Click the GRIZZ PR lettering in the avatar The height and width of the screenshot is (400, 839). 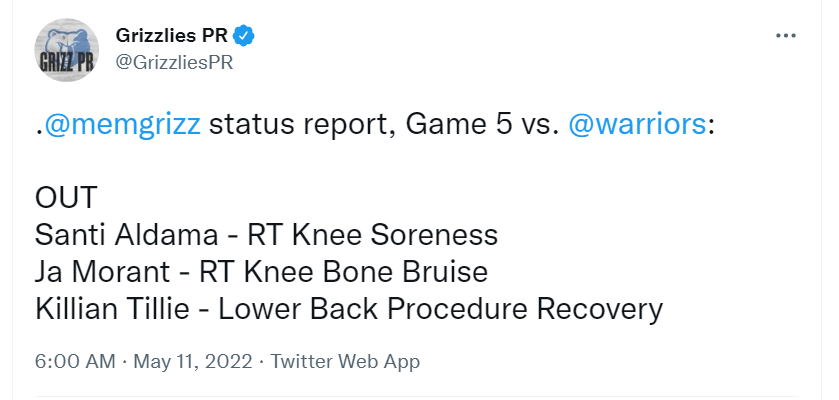point(66,63)
